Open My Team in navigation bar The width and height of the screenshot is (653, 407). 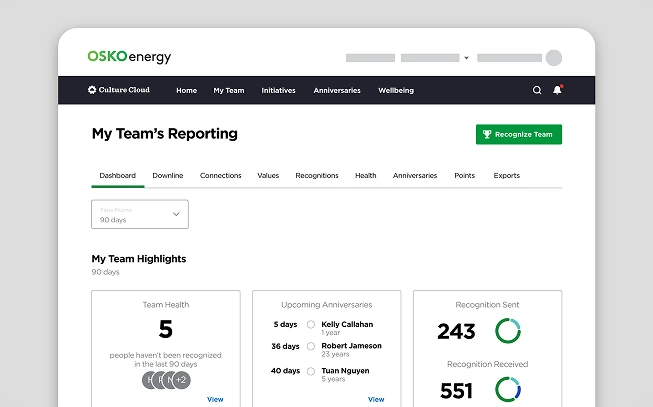tap(229, 90)
